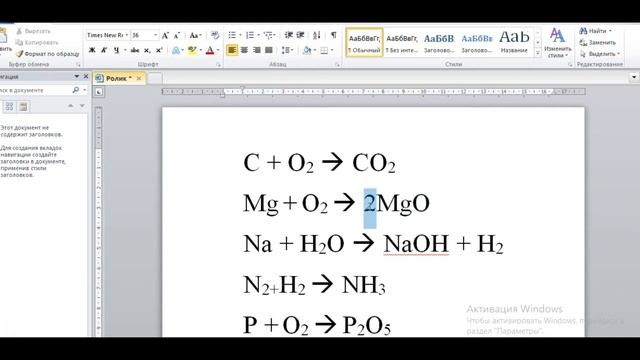The width and height of the screenshot is (640, 360).
Task: Open Paragraph (Абзац) dialog launcher
Action: coord(337,64)
